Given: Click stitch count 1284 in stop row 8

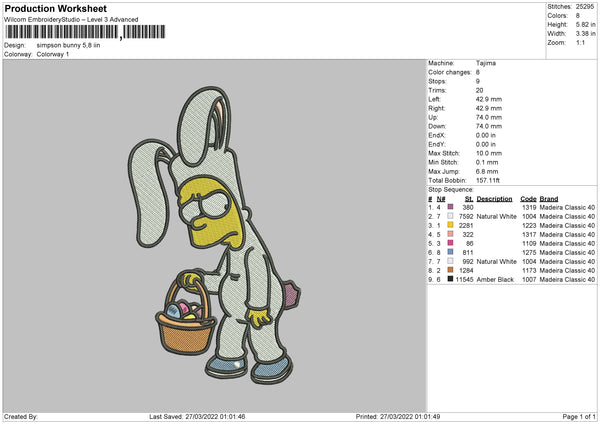Looking at the screenshot, I should (466, 271).
